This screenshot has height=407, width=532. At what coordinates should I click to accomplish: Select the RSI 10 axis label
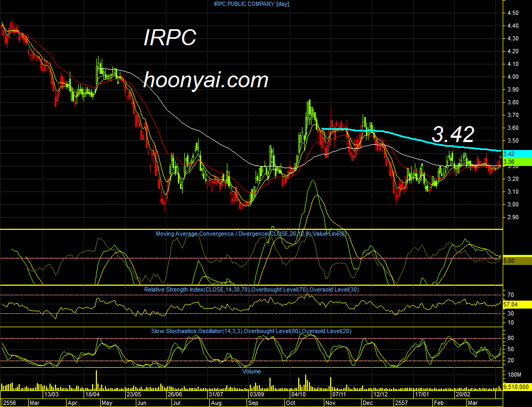tap(510, 322)
